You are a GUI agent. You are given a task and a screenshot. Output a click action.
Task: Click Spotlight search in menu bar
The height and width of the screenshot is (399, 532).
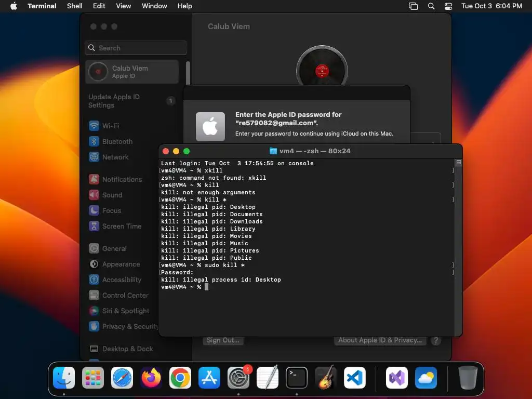click(x=431, y=6)
